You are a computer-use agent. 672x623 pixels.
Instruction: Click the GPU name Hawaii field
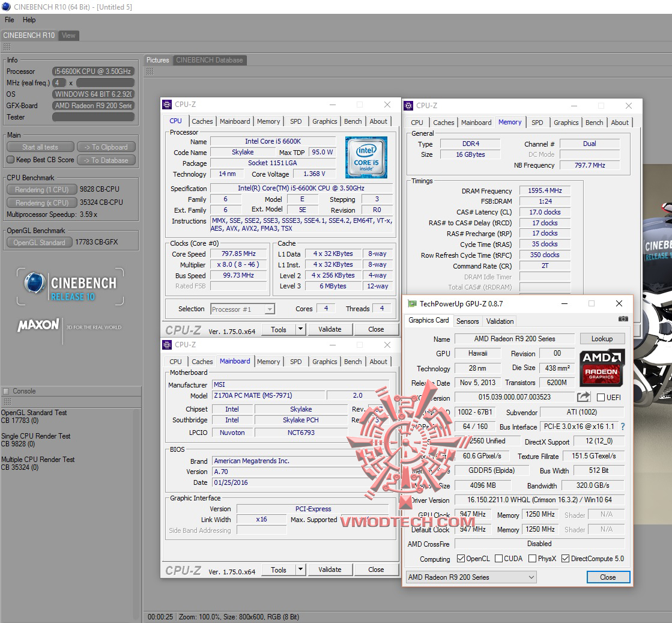pos(478,353)
